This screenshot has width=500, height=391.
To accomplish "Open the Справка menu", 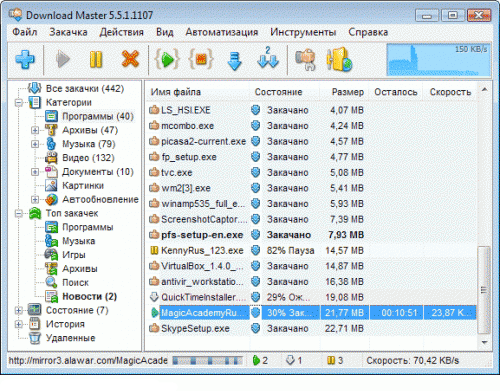I will [368, 32].
